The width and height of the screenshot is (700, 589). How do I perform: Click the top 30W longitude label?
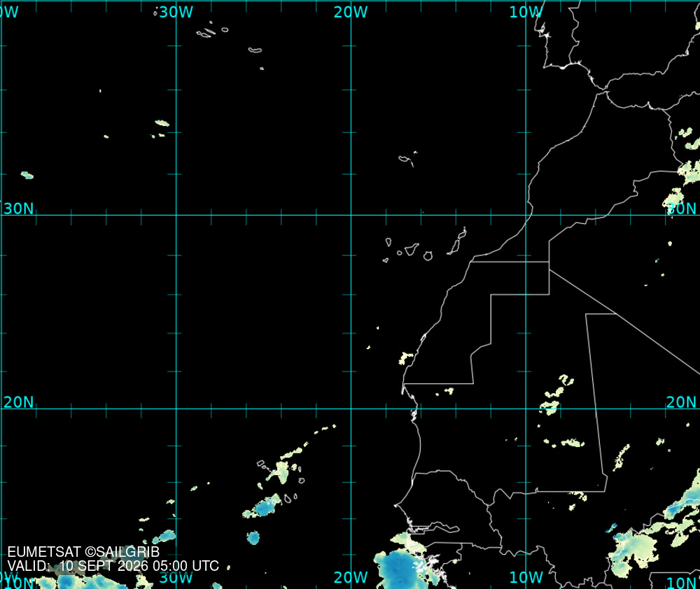click(176, 12)
